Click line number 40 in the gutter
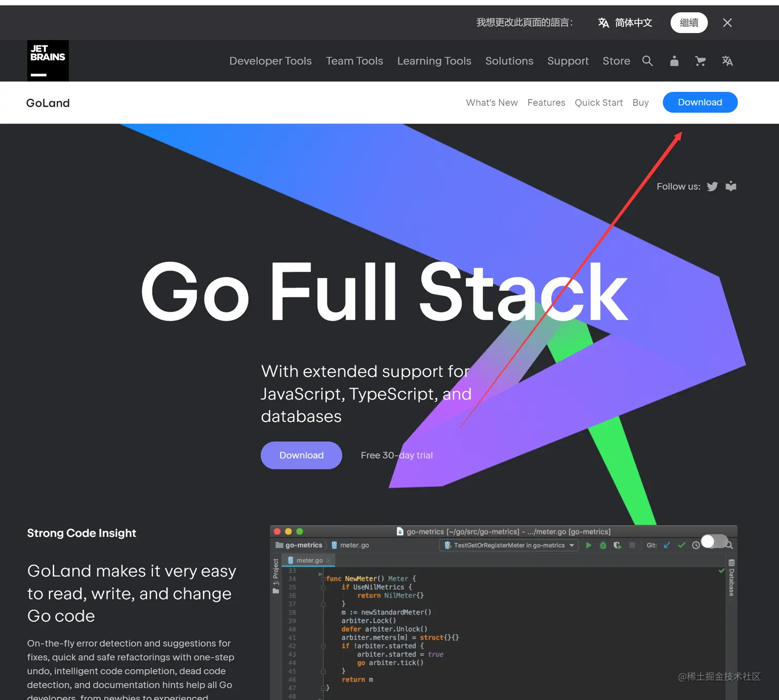 coord(292,629)
